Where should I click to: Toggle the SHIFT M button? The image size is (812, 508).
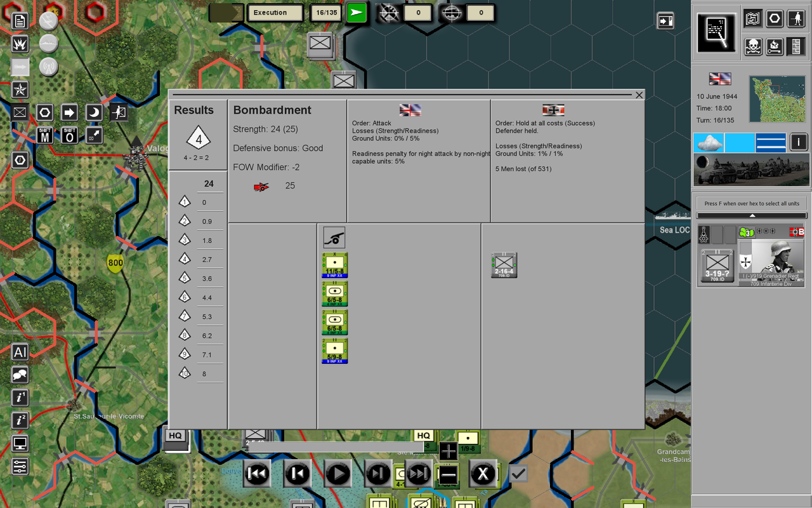(x=44, y=135)
